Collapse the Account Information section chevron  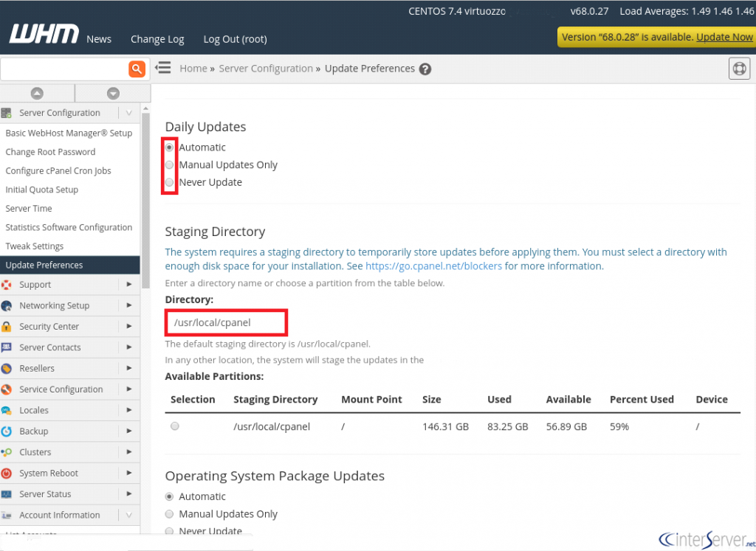128,515
